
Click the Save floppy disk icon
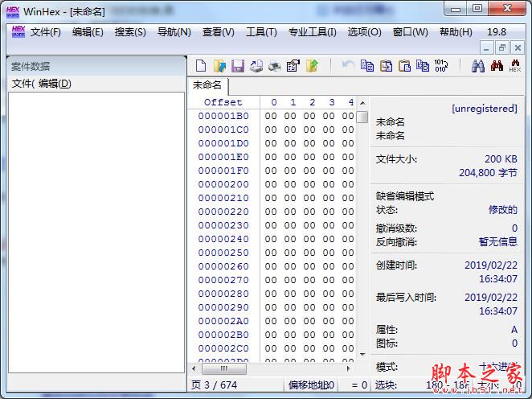[238, 66]
